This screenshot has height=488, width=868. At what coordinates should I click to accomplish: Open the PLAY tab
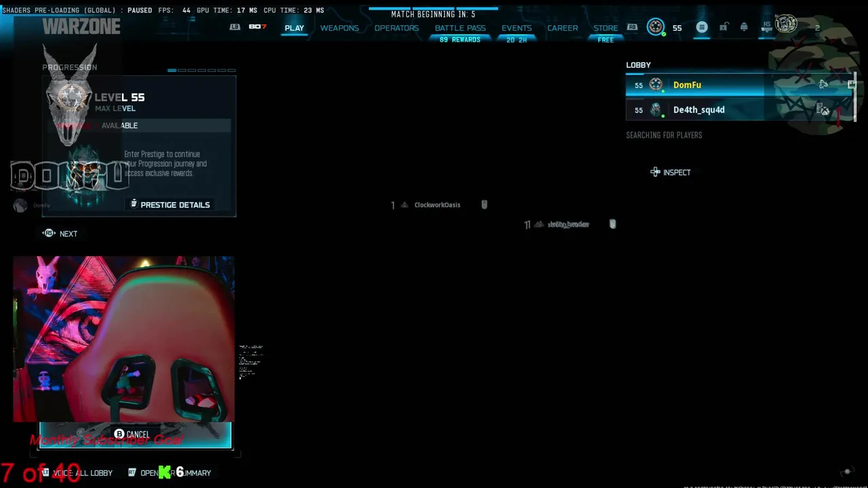click(294, 28)
